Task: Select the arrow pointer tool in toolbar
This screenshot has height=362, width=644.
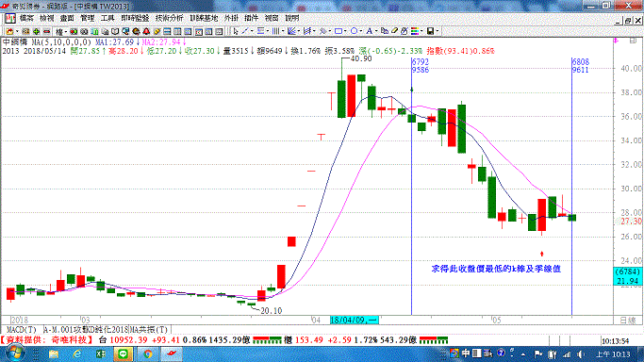Action: (x=236, y=31)
